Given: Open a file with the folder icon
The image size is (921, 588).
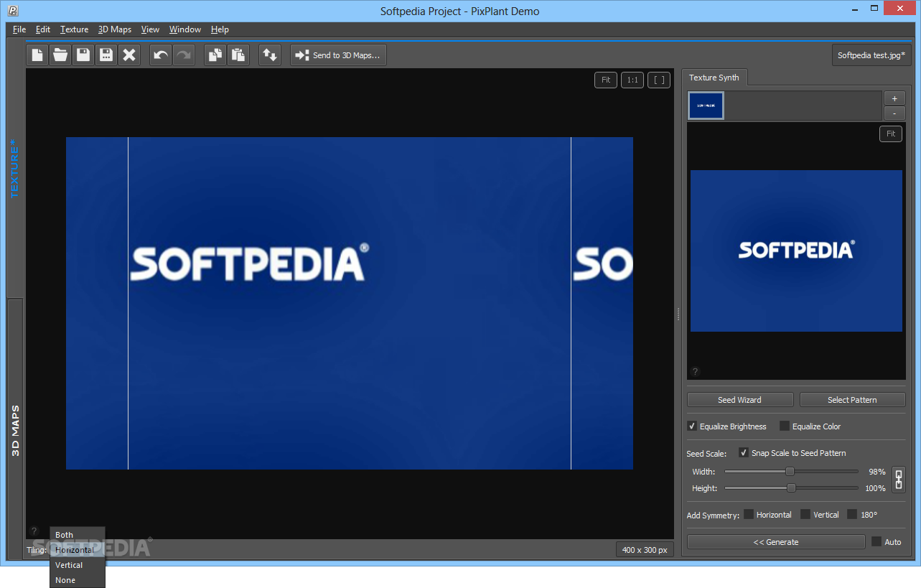Looking at the screenshot, I should click(60, 55).
